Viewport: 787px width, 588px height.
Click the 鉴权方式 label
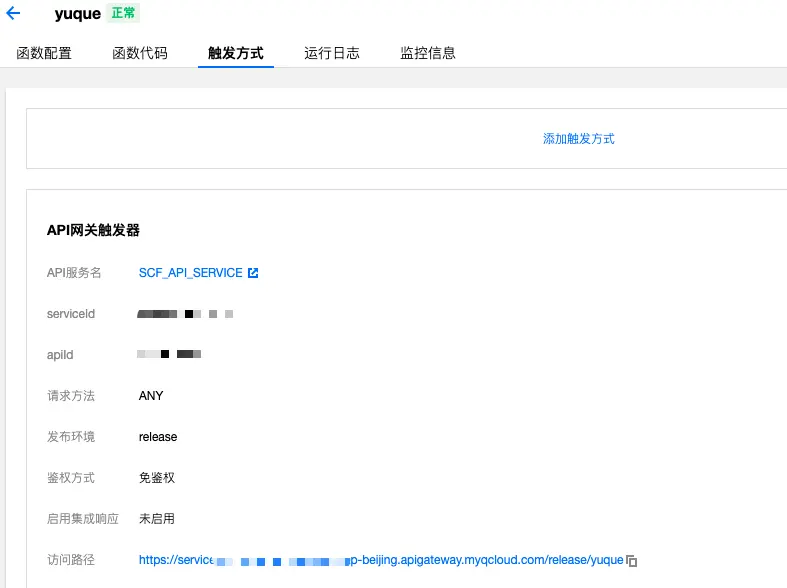(x=71, y=478)
